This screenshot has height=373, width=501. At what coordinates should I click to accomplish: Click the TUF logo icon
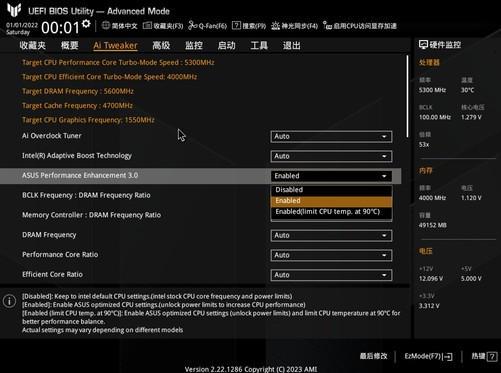click(14, 10)
